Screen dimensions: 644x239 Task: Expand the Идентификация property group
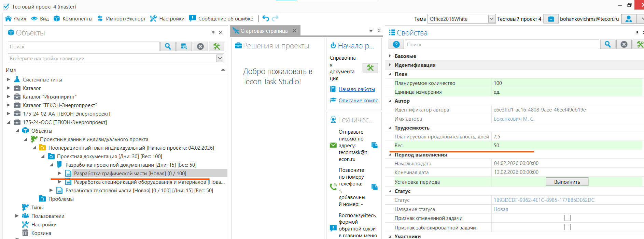pyautogui.click(x=390, y=65)
